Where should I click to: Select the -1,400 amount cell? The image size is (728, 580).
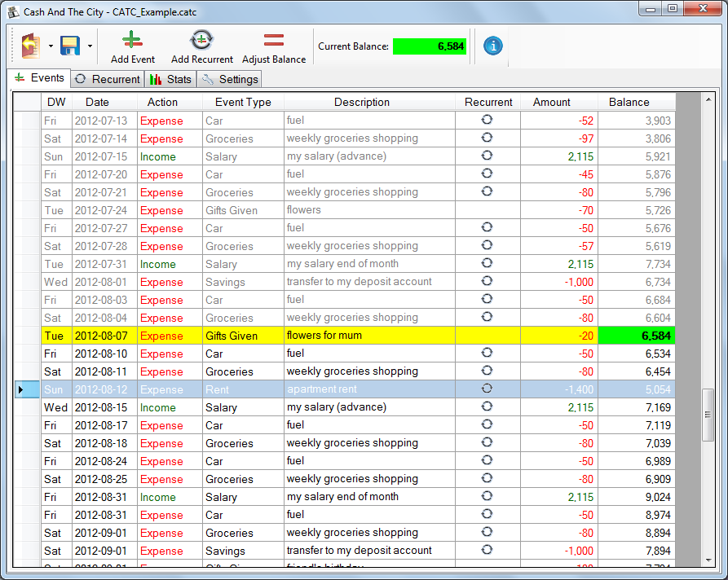point(559,389)
